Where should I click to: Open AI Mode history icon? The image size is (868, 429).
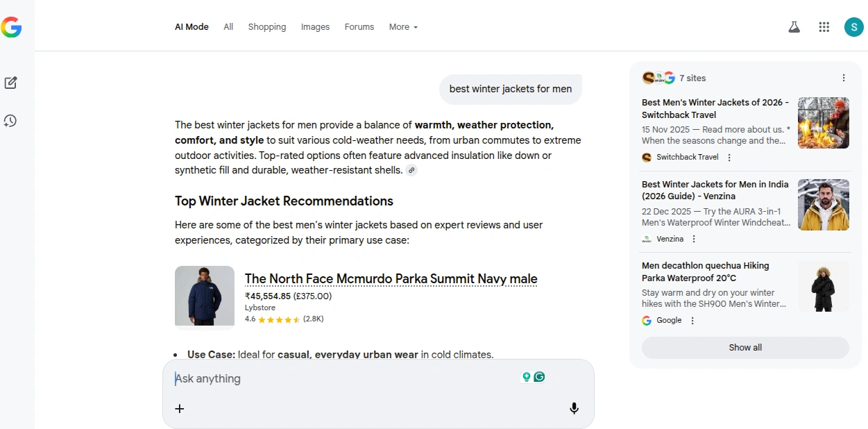[x=10, y=121]
